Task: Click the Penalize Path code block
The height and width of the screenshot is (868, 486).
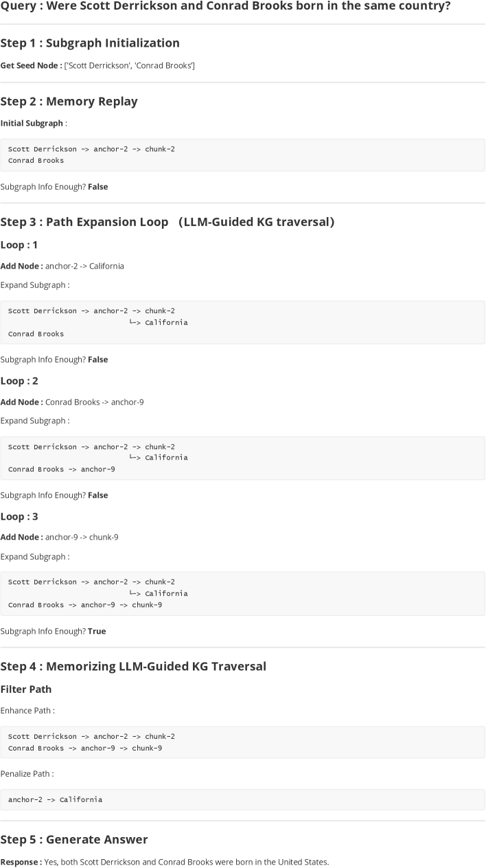Action: point(242,799)
